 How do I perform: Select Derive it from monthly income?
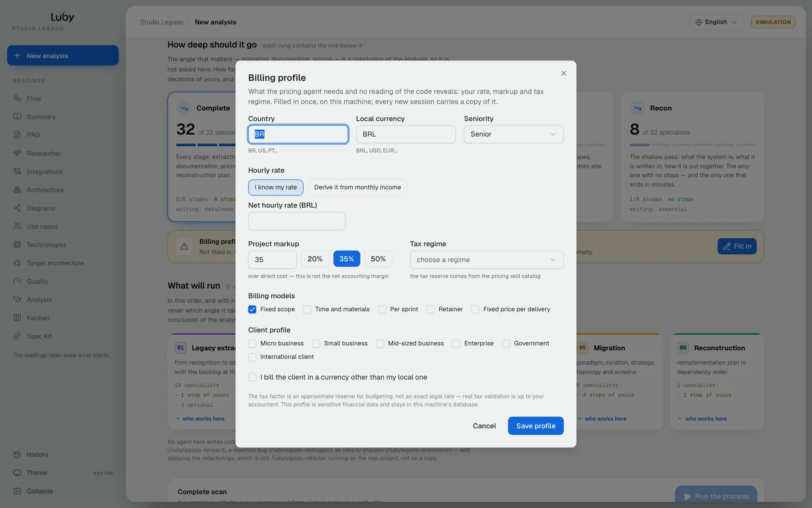click(357, 187)
